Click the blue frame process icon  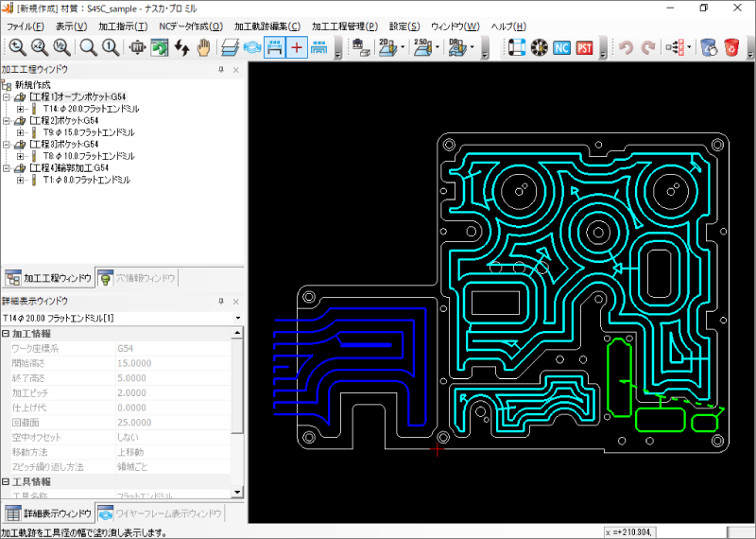click(x=516, y=47)
